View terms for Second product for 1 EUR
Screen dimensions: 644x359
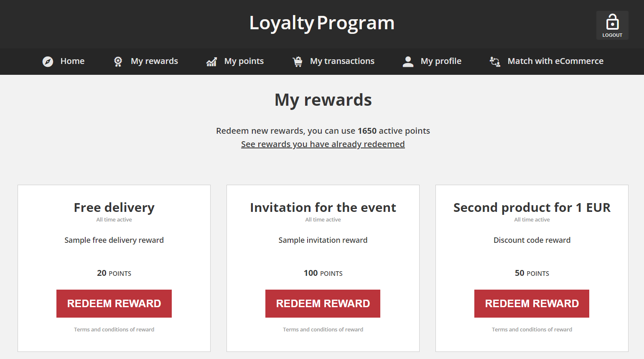(532, 329)
